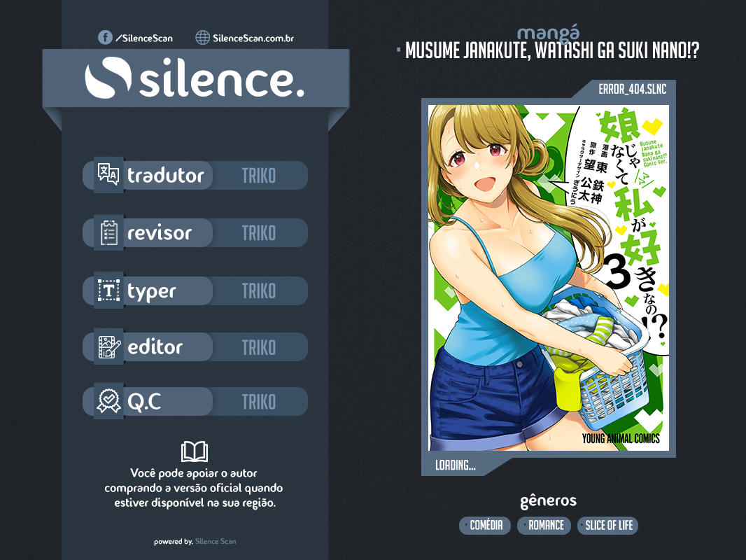Screen dimensions: 746x560
Task: Click the typer text-box icon
Action: click(108, 290)
